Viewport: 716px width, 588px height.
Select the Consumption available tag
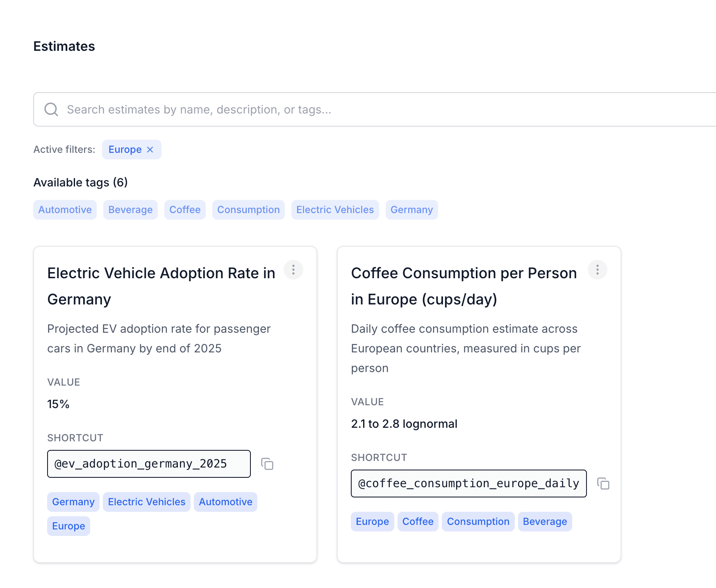click(x=248, y=210)
